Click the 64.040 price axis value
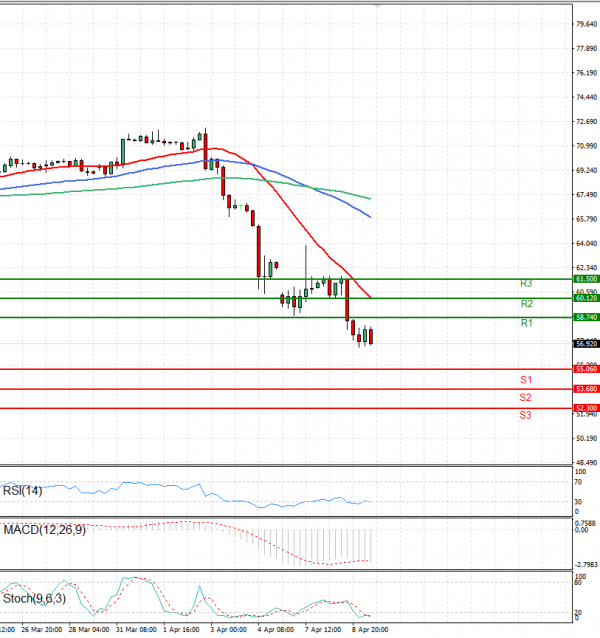The height and width of the screenshot is (638, 600). click(587, 243)
